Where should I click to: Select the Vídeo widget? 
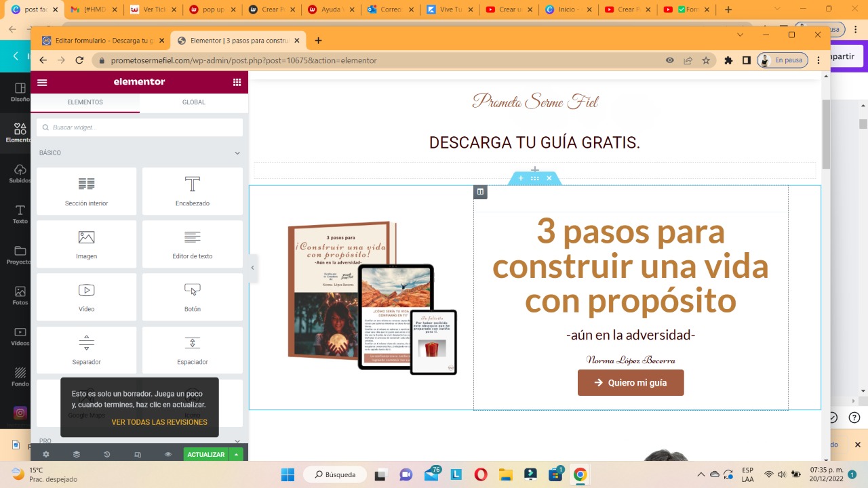[x=86, y=297]
